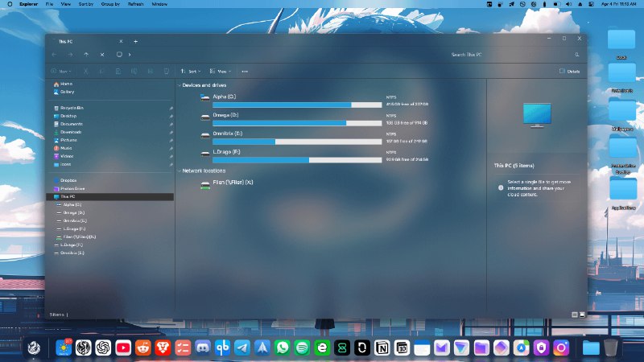The height and width of the screenshot is (362, 644).
Task: Open a new tab with plus
Action: pos(135,42)
